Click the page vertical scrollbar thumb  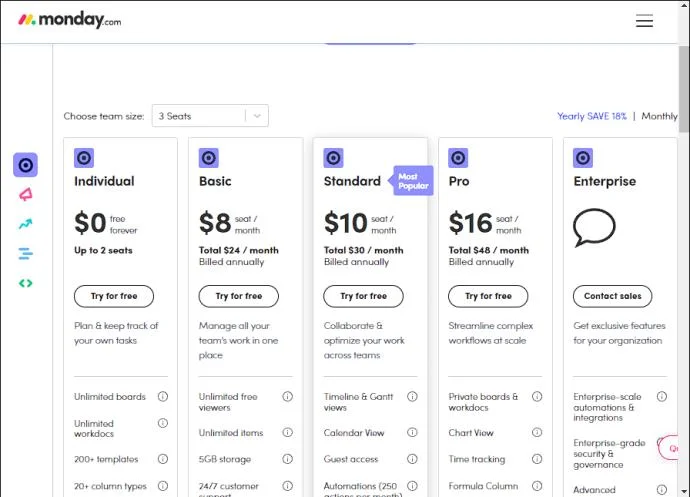[x=684, y=88]
